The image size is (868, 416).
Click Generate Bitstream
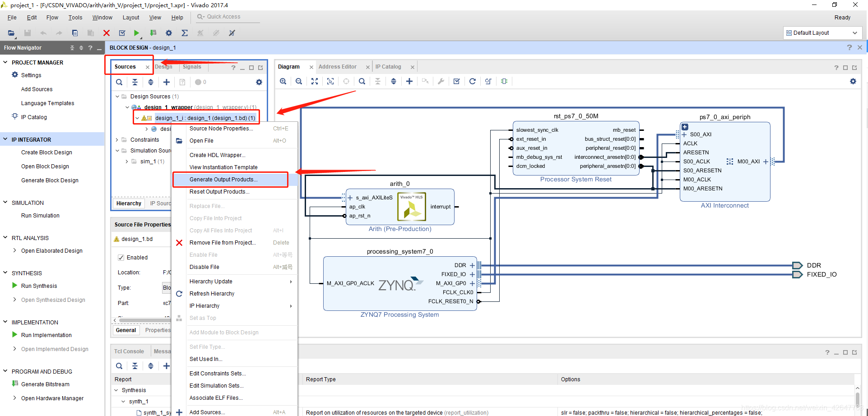point(45,384)
